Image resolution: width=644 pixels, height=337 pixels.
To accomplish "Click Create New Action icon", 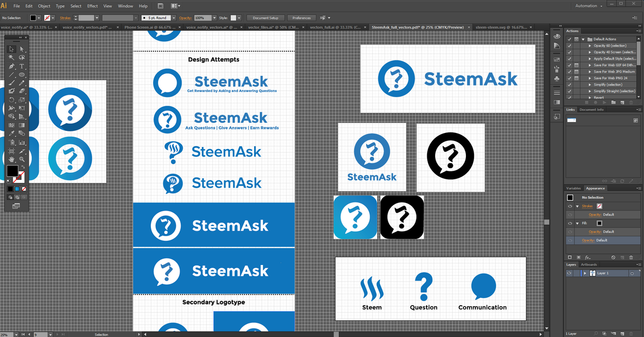I will click(622, 102).
